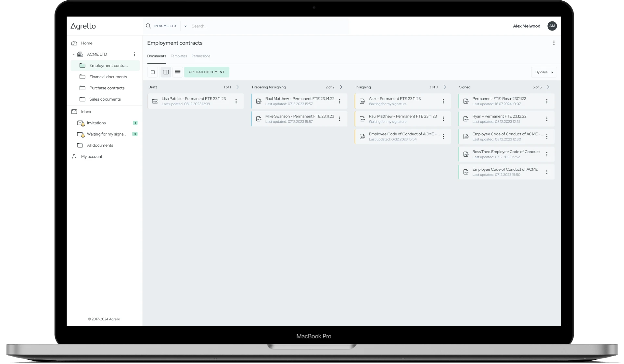The height and width of the screenshot is (364, 624).
Task: Switch to the kanban column view icon
Action: (166, 72)
